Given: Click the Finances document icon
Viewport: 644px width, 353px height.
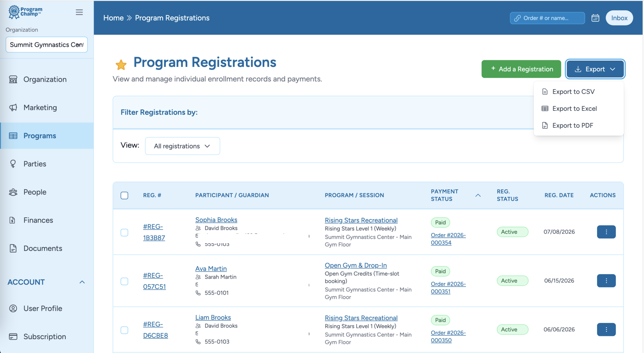Looking at the screenshot, I should click(13, 220).
